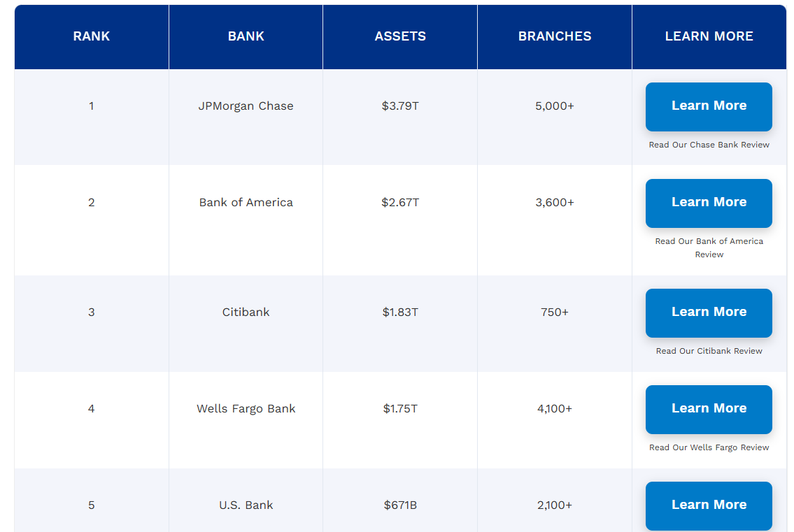Image resolution: width=794 pixels, height=532 pixels.
Task: Open the Citibank review link
Action: pos(709,351)
